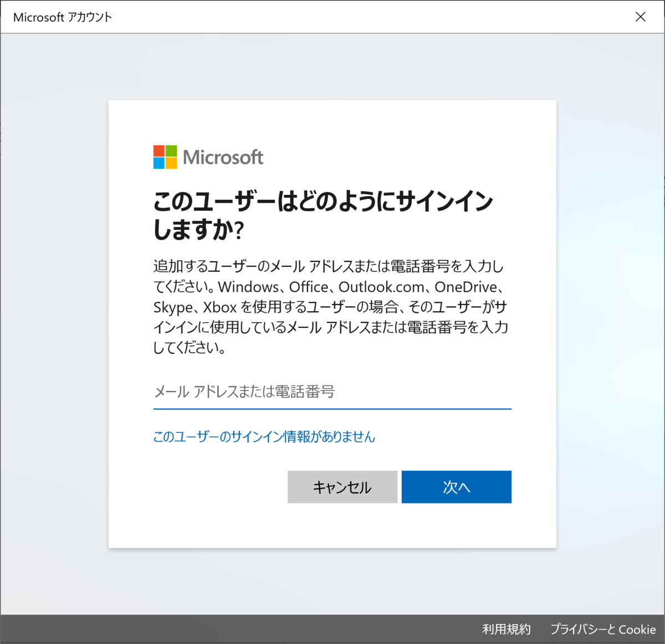Open このユーザーのサインイン情報がありません link
This screenshot has height=644, width=665.
[x=264, y=437]
